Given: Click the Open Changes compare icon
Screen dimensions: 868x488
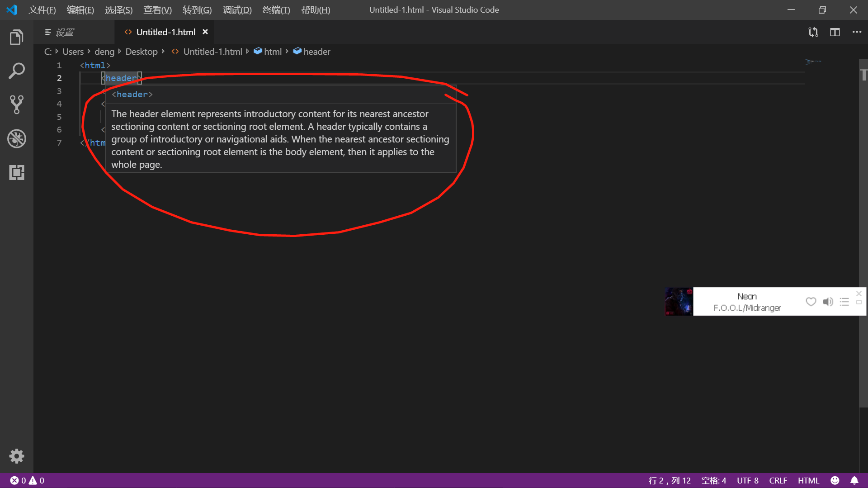Looking at the screenshot, I should click(x=813, y=32).
